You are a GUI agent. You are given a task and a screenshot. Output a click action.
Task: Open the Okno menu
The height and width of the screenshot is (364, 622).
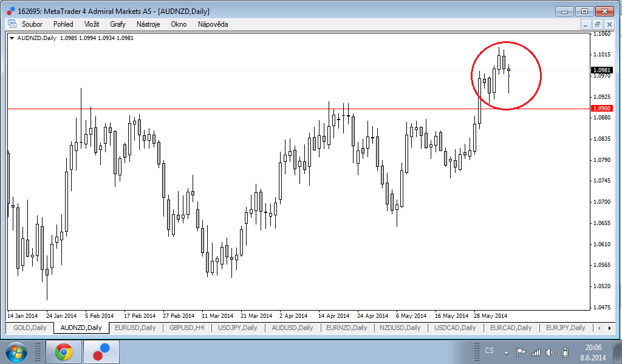click(179, 24)
